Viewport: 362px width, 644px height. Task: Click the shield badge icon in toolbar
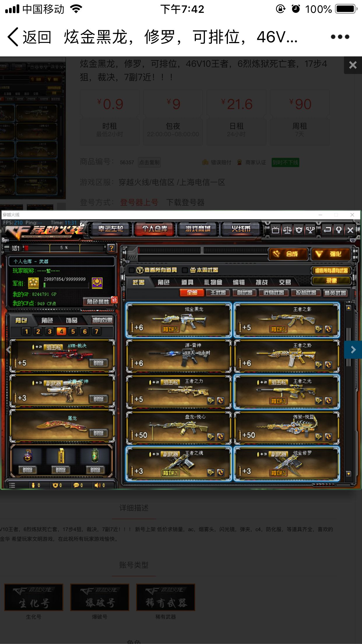299,230
